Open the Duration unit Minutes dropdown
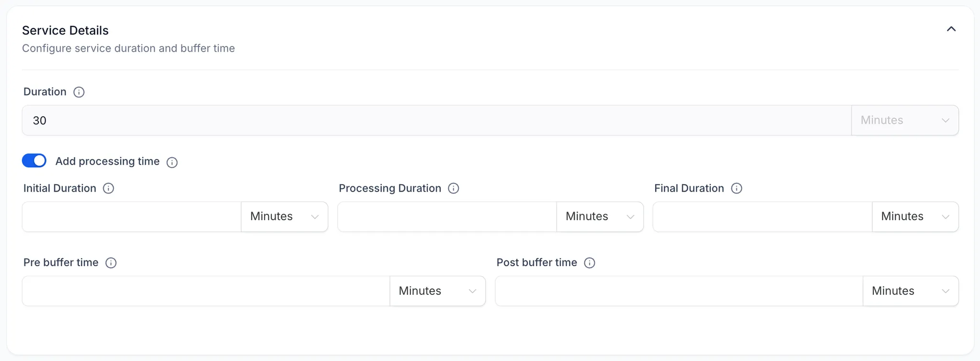 [905, 120]
